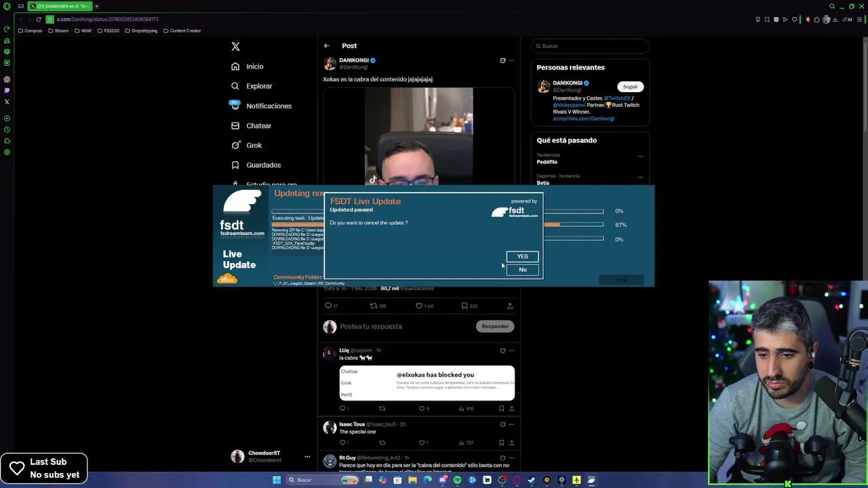Open the browser tab search icon
This screenshot has height=488, width=868.
(832, 6)
